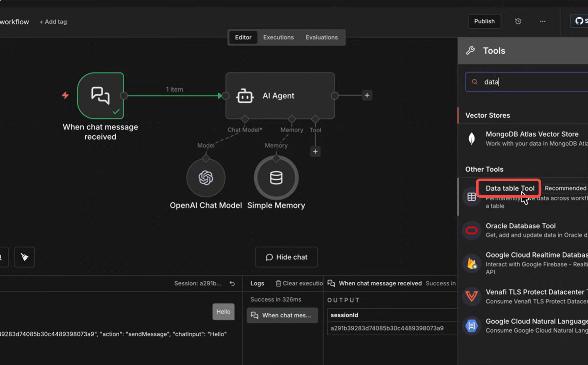Viewport: 588px width, 365px height.
Task: Select the 'When chat mes...' log entry
Action: tap(282, 315)
